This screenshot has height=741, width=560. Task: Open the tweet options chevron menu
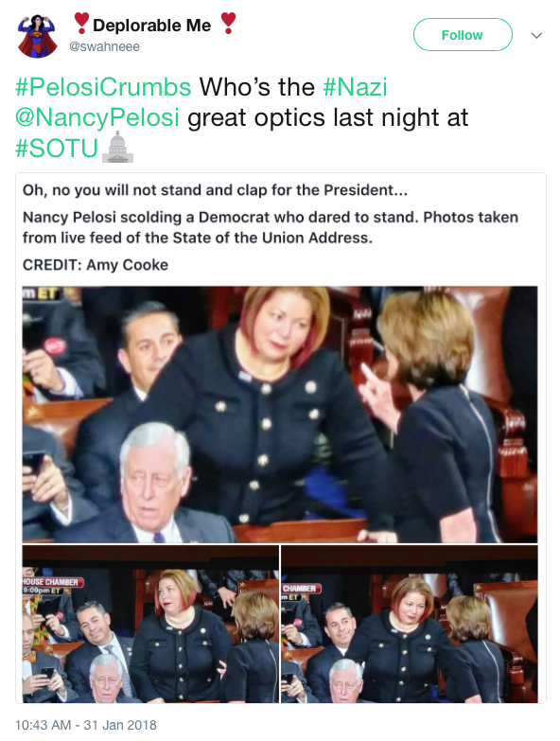(x=536, y=35)
